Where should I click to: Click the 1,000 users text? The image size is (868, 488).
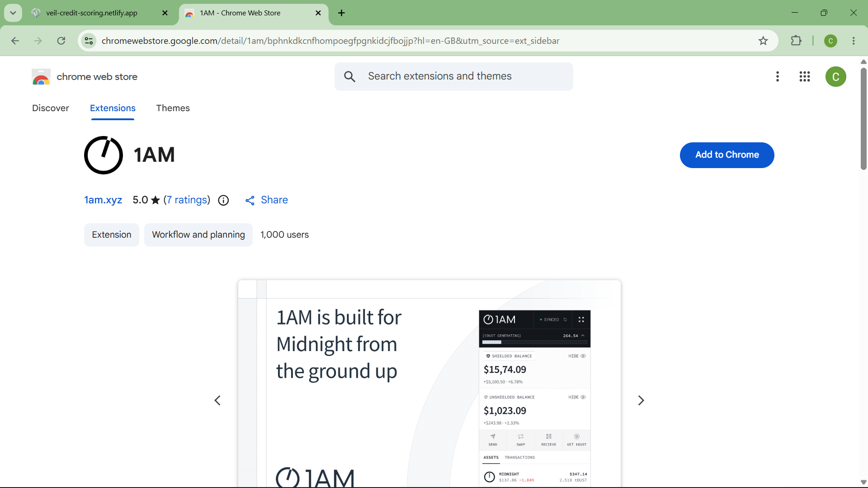(x=284, y=235)
